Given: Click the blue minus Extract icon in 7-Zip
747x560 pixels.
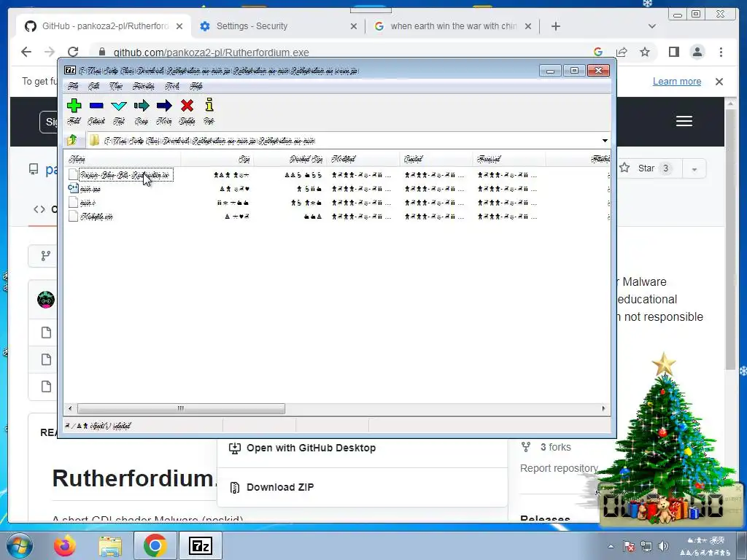Looking at the screenshot, I should [96, 106].
